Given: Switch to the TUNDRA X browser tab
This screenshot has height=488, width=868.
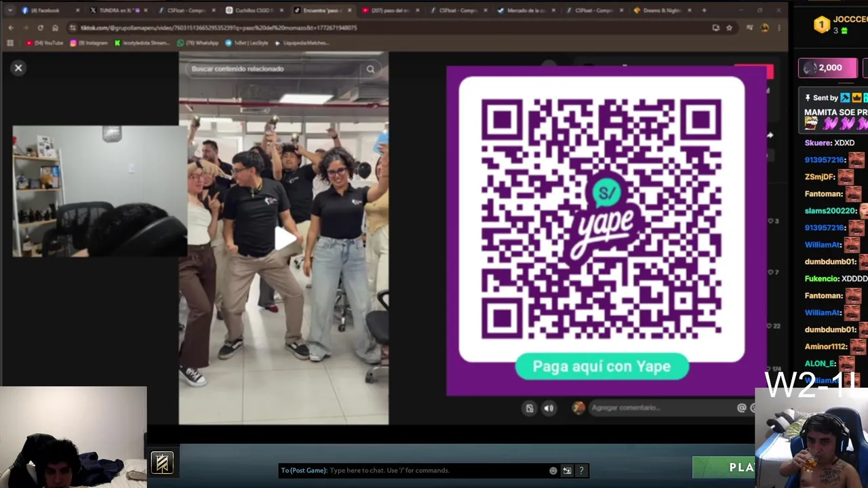Looking at the screenshot, I should (x=117, y=10).
